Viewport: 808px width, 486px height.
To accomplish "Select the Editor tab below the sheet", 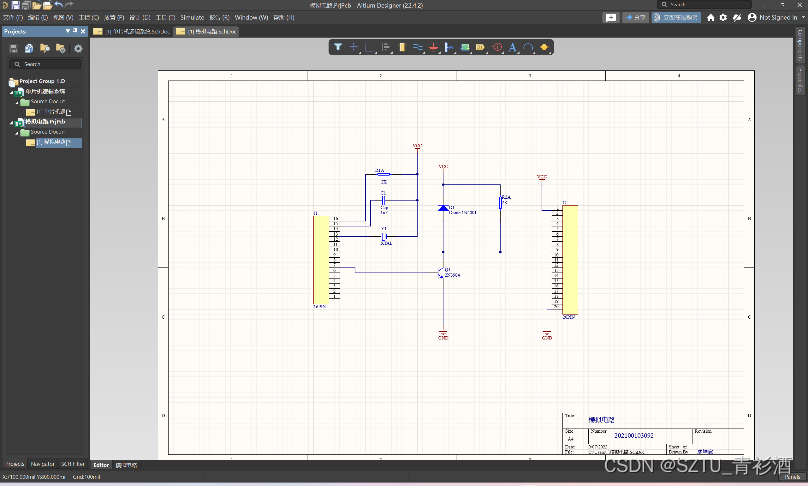I will point(101,465).
